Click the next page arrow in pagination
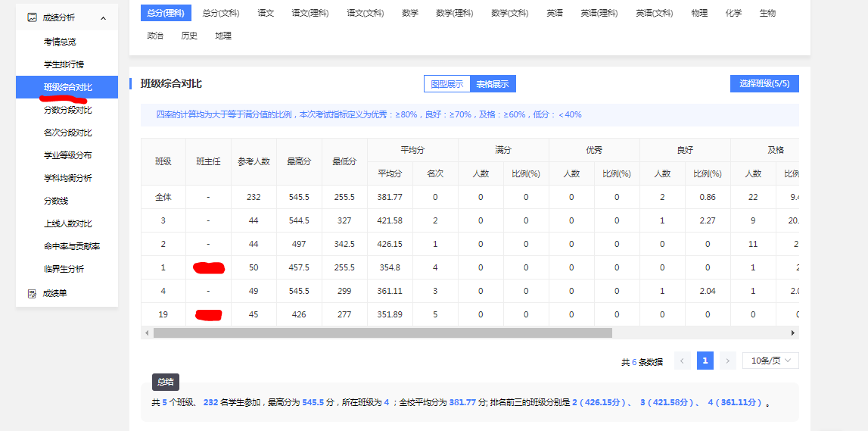868x431 pixels. [x=727, y=361]
